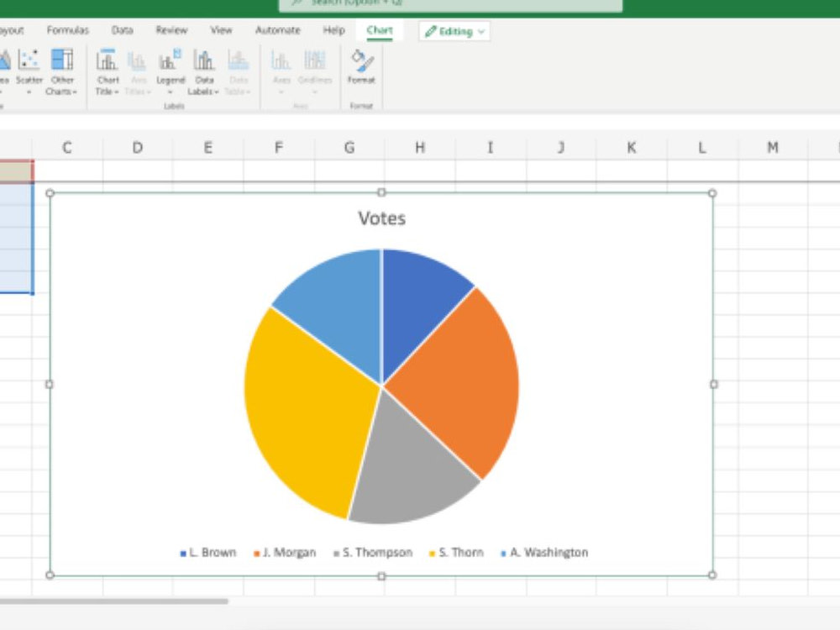840x630 pixels.
Task: Select column M header
Action: 773,147
